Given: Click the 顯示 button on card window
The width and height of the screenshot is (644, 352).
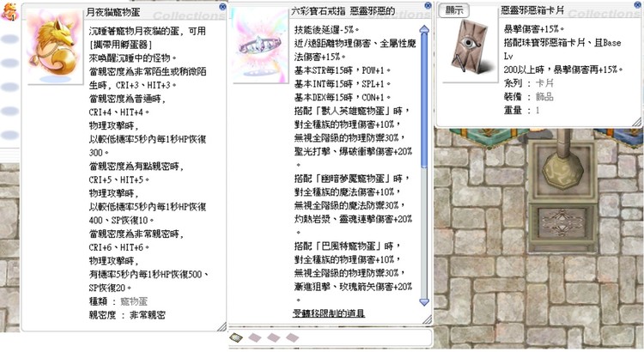Looking at the screenshot, I should tap(454, 10).
